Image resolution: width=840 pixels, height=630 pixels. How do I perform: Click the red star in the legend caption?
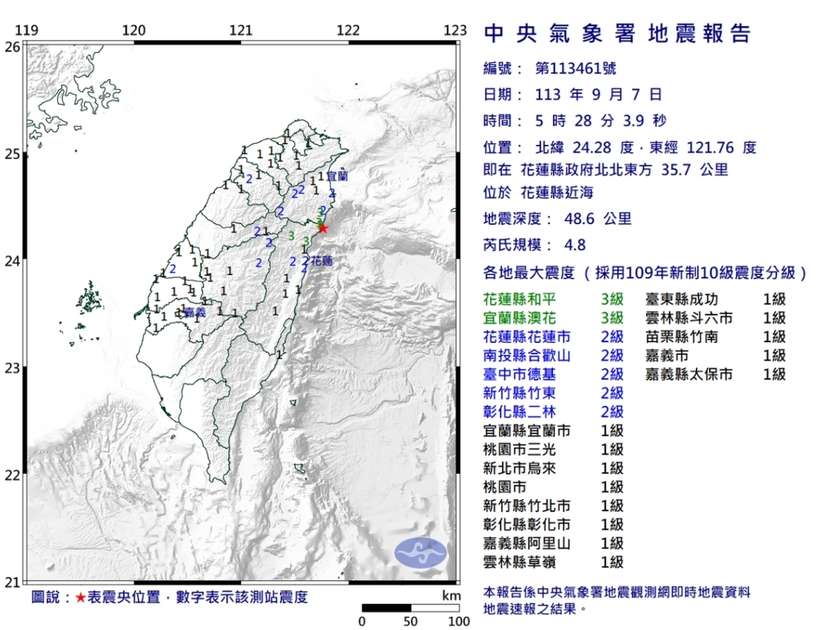81,598
